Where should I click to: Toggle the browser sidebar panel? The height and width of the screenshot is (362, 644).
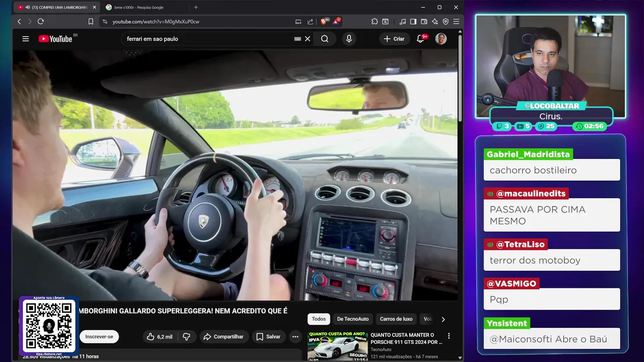point(413,22)
